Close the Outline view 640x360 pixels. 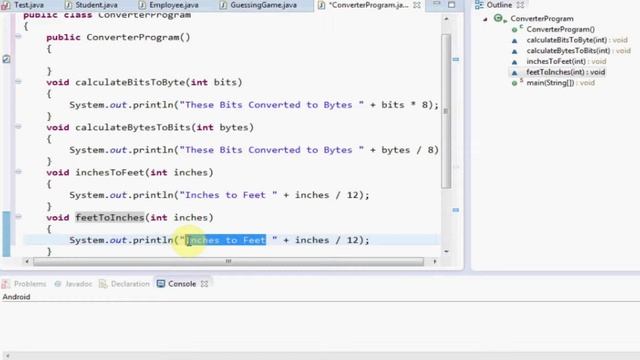point(520,5)
